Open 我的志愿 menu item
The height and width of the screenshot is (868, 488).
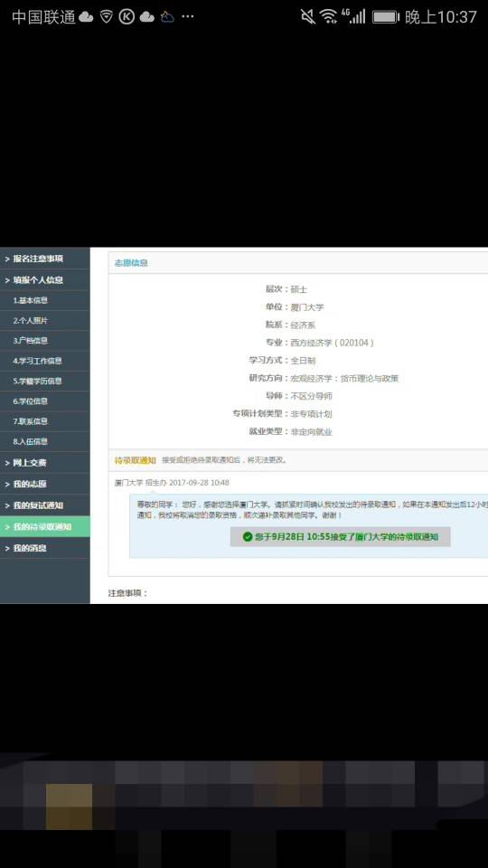45,484
